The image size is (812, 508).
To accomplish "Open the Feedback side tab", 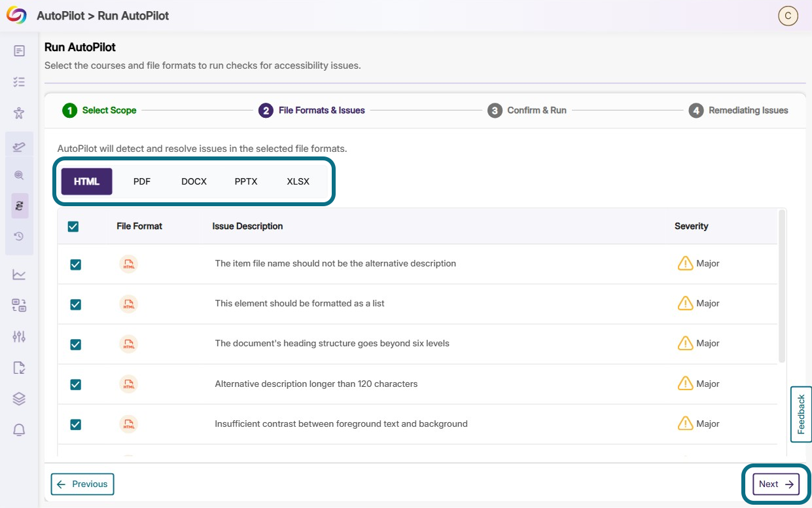I will point(801,414).
